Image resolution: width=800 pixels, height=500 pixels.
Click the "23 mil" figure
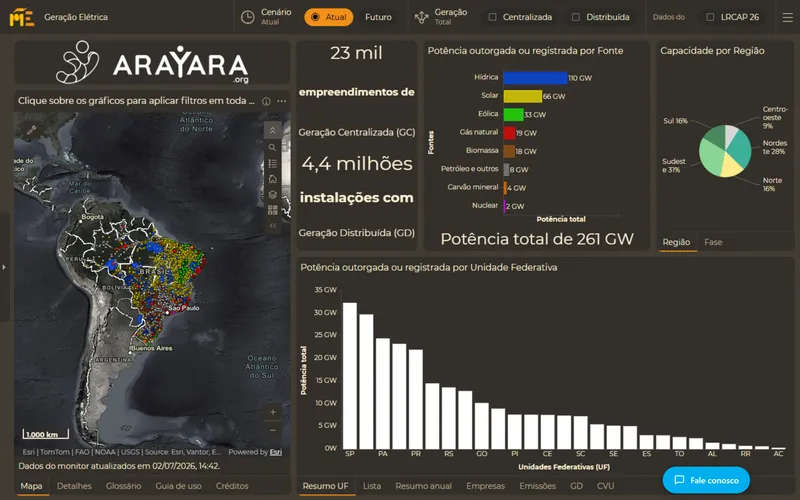356,53
